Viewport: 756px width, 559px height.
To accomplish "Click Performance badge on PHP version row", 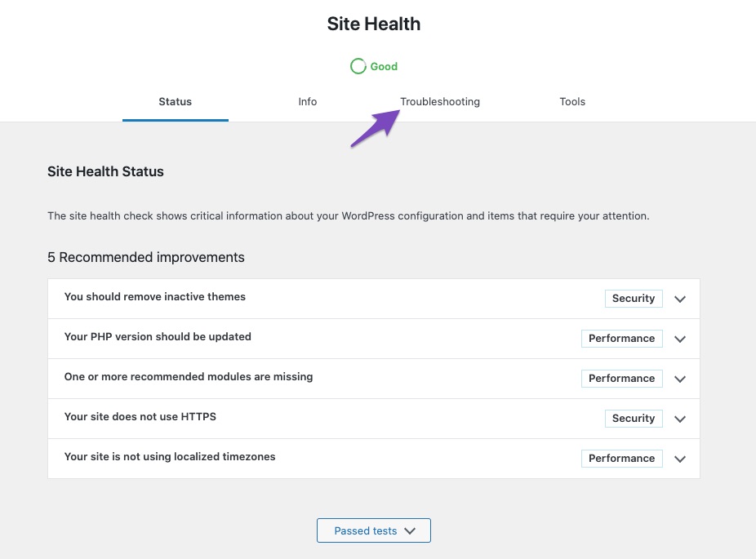I will click(621, 339).
